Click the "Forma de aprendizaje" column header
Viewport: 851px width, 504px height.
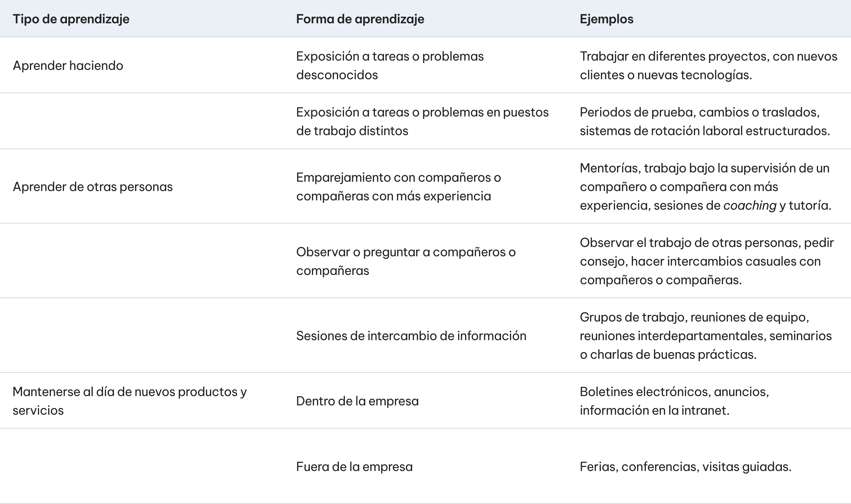click(x=360, y=19)
